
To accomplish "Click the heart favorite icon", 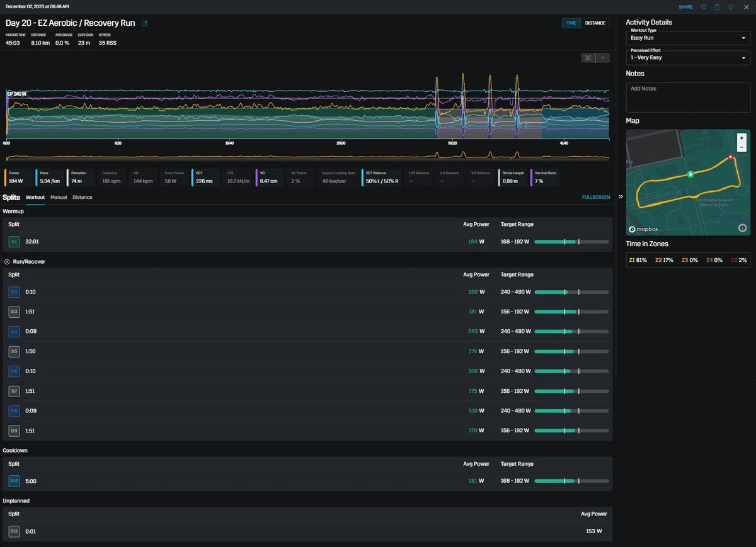I will [704, 7].
